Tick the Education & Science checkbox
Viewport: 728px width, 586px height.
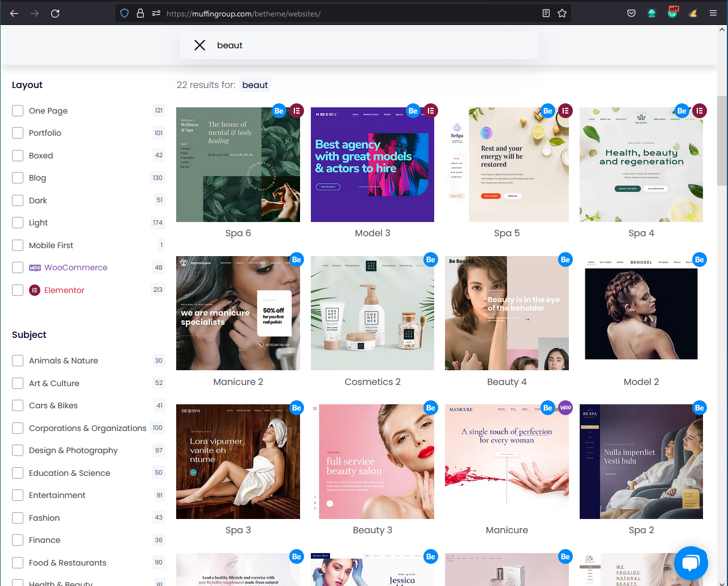tap(18, 473)
